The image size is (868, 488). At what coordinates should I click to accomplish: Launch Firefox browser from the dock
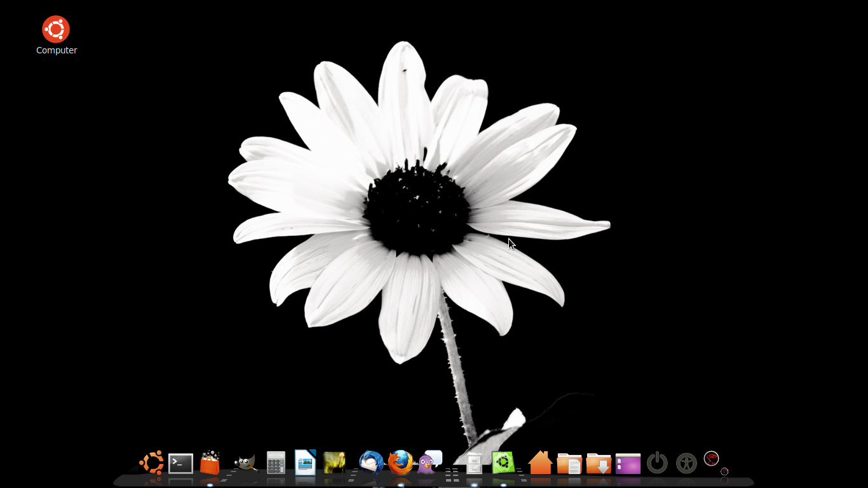(400, 463)
